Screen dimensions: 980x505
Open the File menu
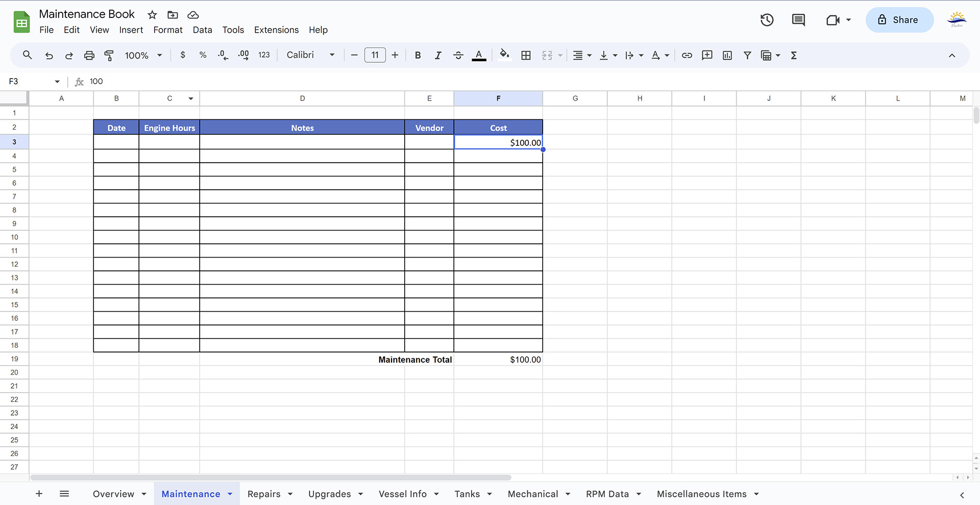(46, 30)
